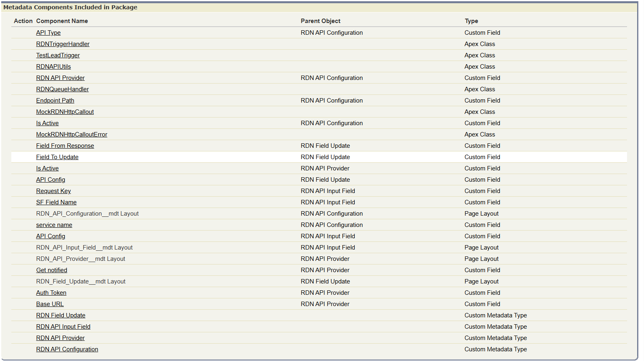644x361 pixels.
Task: Click the Request Key link
Action: tap(53, 191)
